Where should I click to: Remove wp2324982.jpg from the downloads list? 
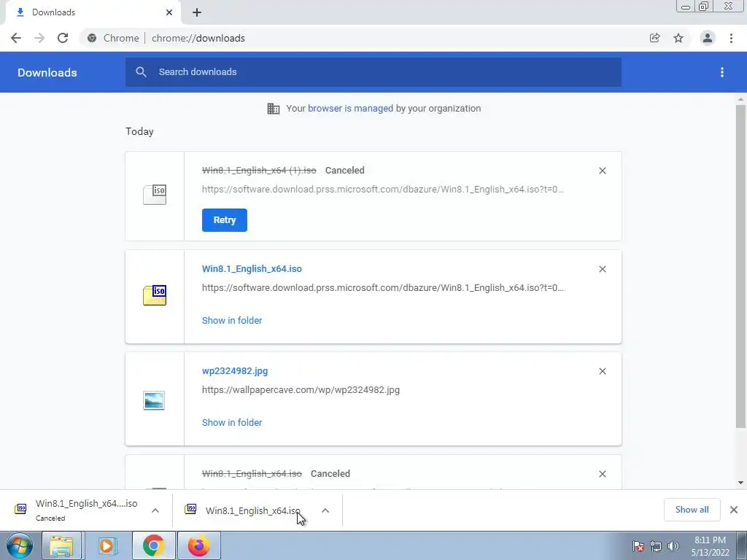[602, 371]
